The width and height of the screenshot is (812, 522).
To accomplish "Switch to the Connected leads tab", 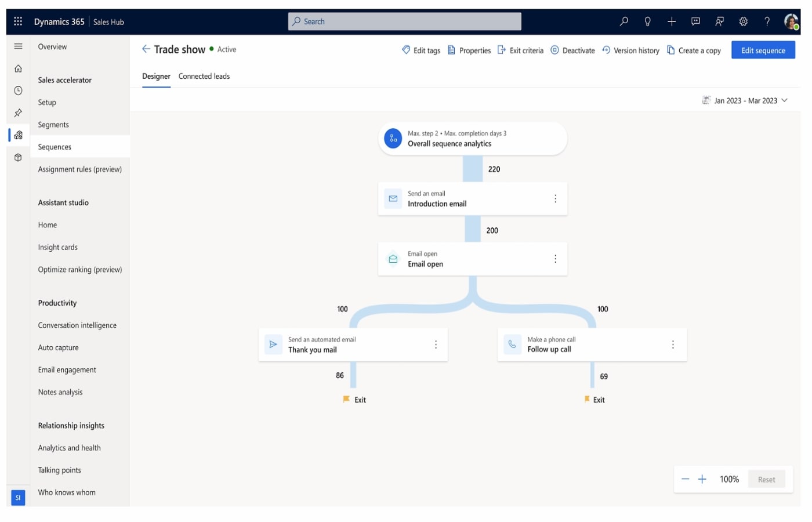I will (204, 76).
